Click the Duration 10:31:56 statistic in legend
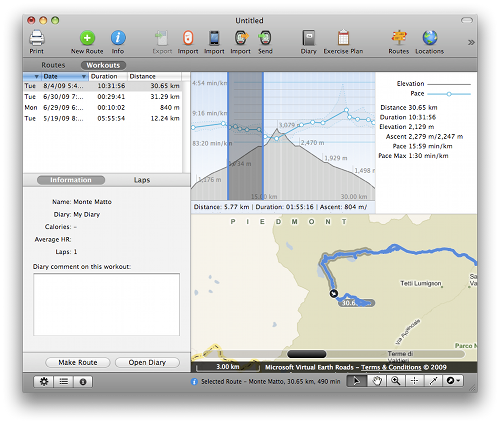Screen dimensions: 500x424 [408, 117]
